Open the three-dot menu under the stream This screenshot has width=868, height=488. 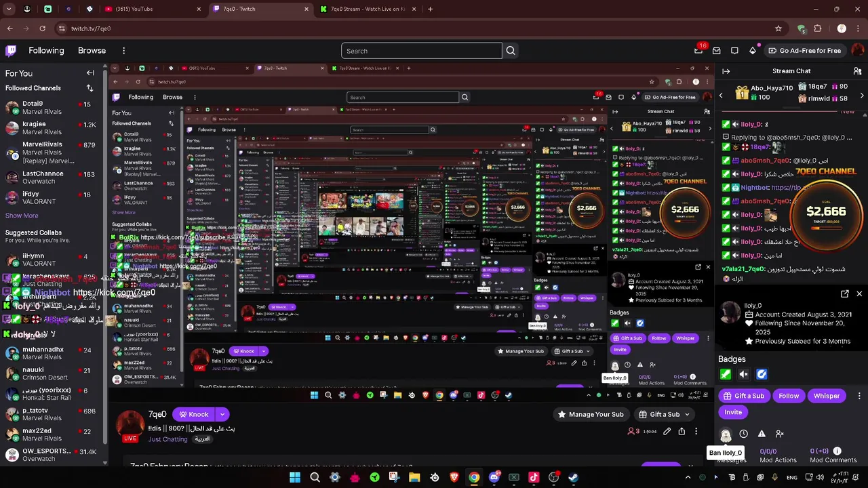pyautogui.click(x=696, y=431)
